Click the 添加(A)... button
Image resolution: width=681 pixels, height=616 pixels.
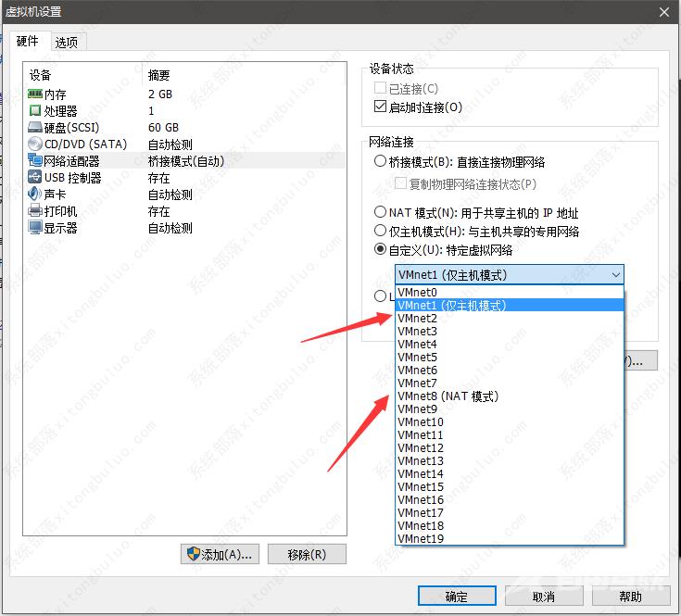point(220,554)
